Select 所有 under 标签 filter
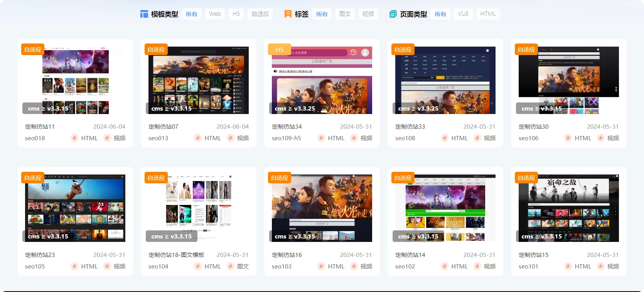 (x=322, y=14)
